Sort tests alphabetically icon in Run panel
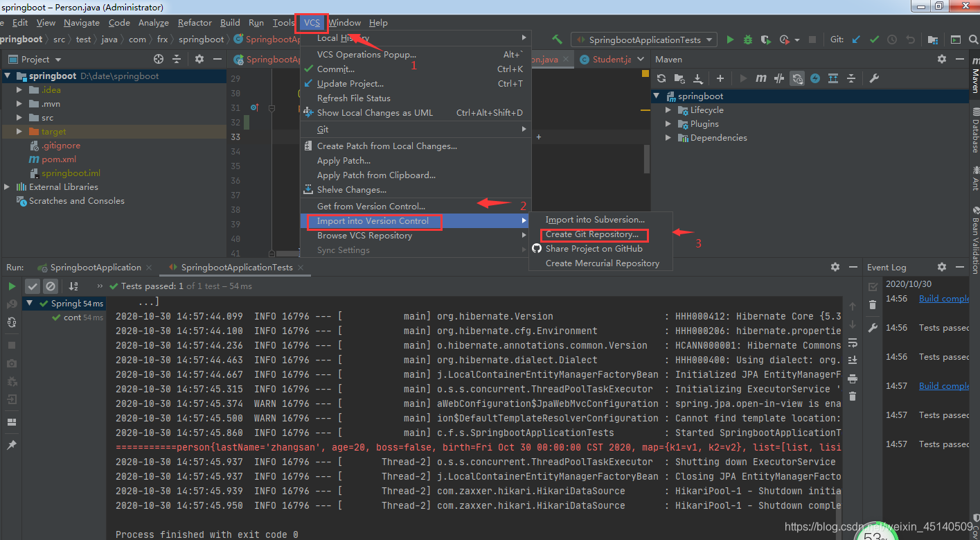980x540 pixels. click(x=73, y=286)
